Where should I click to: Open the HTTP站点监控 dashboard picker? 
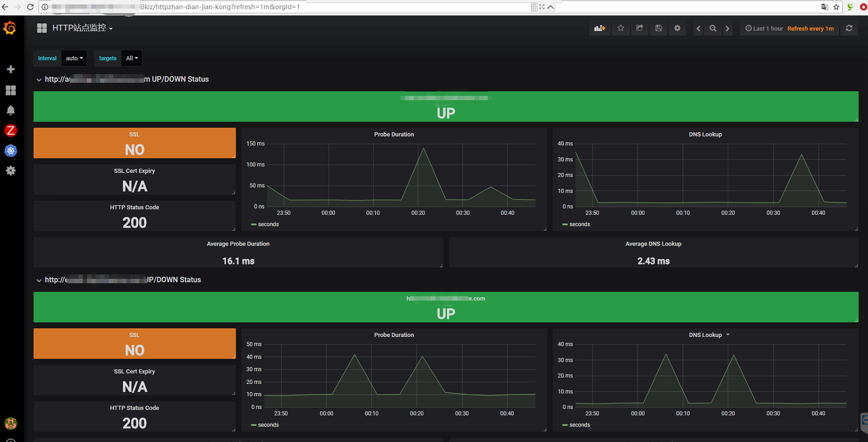point(82,28)
